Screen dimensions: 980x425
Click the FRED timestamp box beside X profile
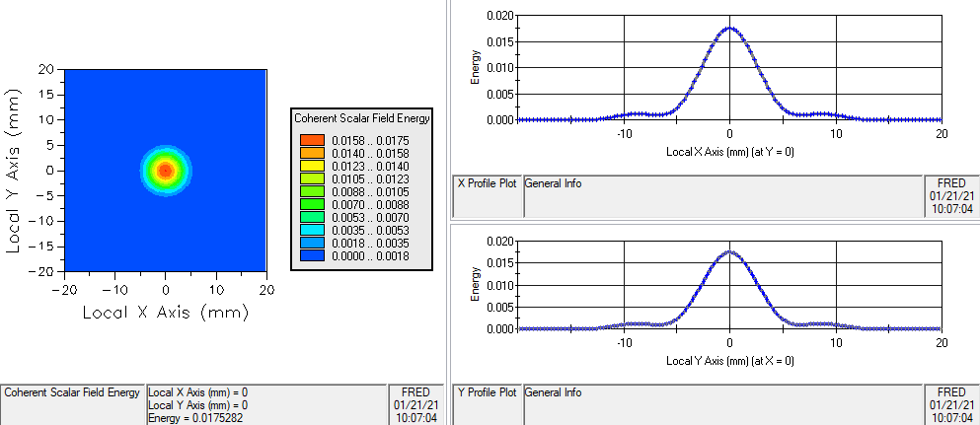coord(951,196)
